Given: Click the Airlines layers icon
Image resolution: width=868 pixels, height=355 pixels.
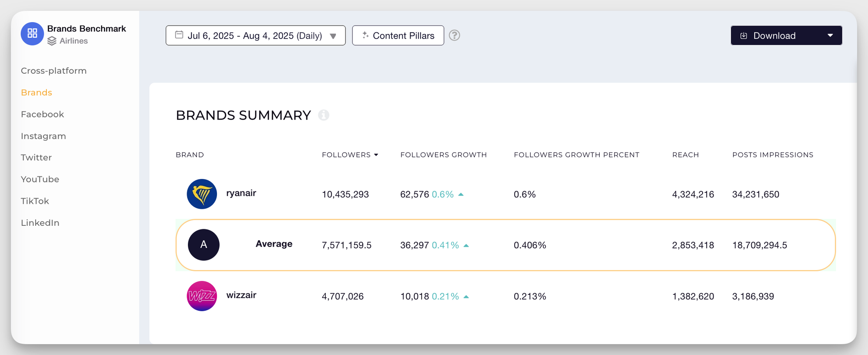Looking at the screenshot, I should [x=52, y=41].
